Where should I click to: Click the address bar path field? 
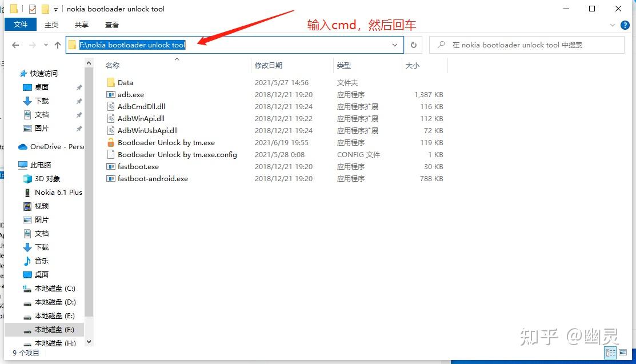[234, 45]
